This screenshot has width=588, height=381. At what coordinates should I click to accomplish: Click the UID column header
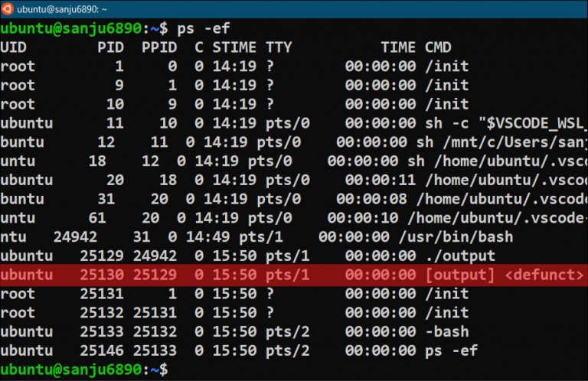click(x=14, y=47)
